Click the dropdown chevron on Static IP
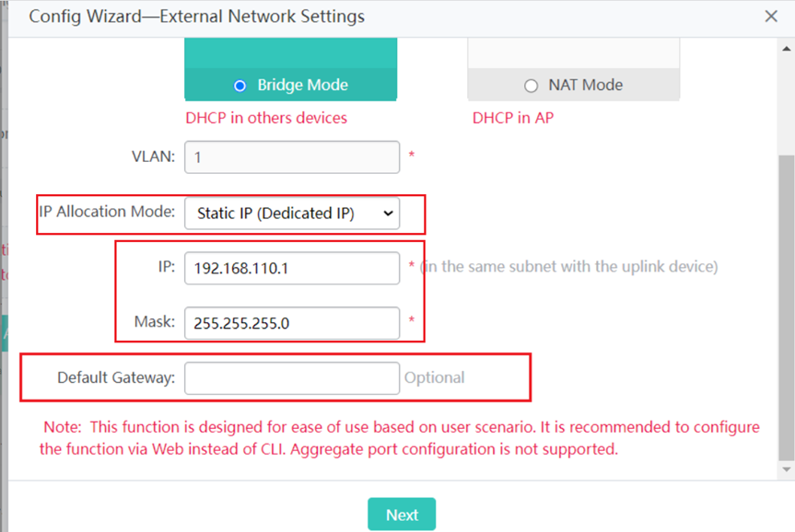The image size is (795, 532). click(388, 214)
